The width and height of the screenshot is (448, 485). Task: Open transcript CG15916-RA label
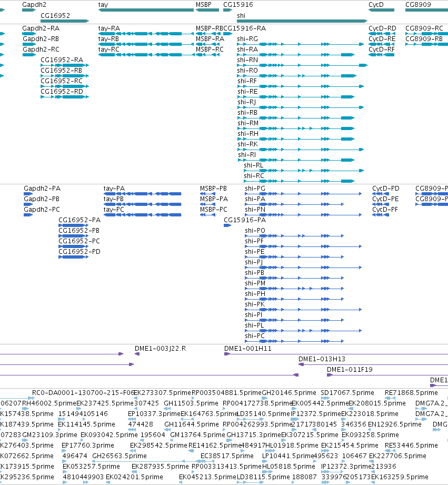(x=245, y=28)
